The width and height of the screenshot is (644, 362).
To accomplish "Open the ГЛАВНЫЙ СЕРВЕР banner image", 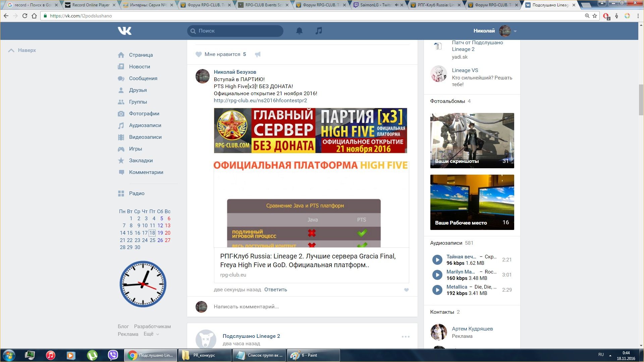I will (310, 130).
